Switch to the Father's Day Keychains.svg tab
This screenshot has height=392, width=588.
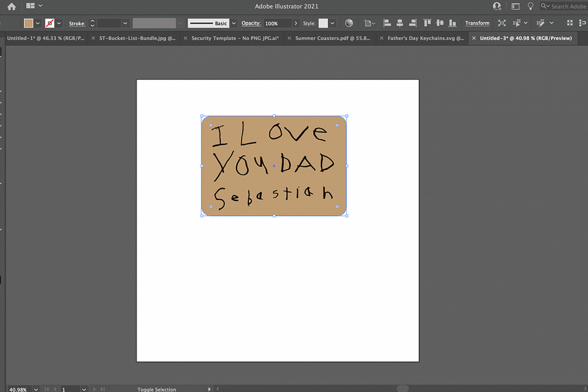tap(425, 38)
